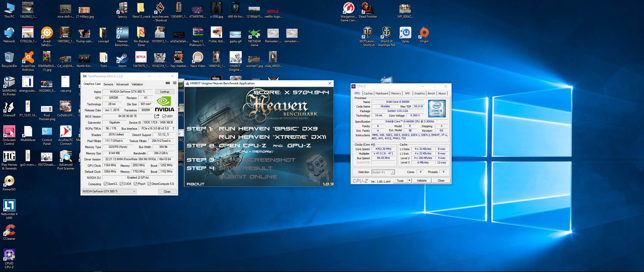
Task: Switch to the Bench tab in CPU-Z
Action: click(431, 93)
